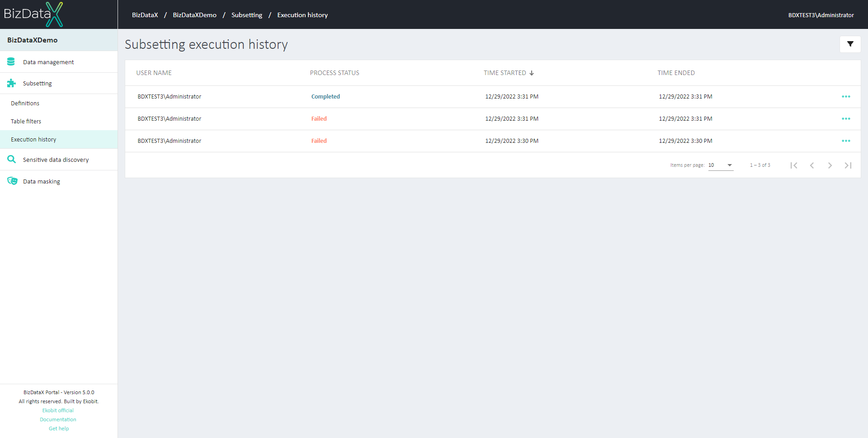This screenshot has width=868, height=438.
Task: Click the Subsetting puzzle piece icon
Action: (11, 83)
